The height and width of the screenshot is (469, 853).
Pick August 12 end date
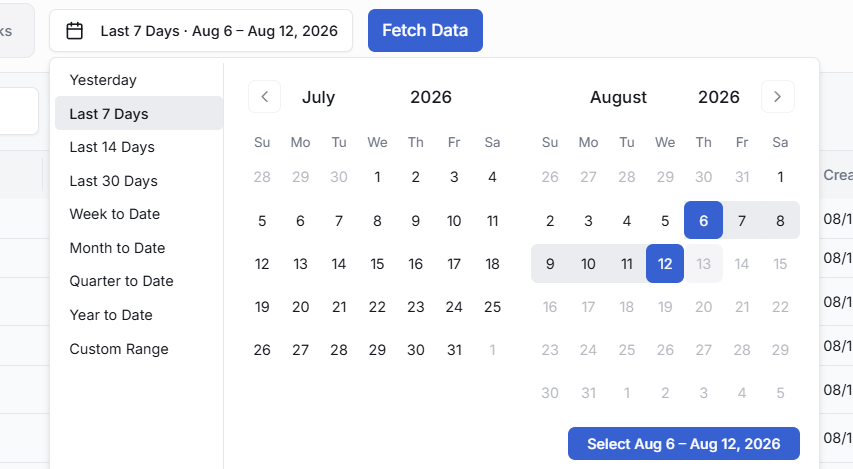665,264
